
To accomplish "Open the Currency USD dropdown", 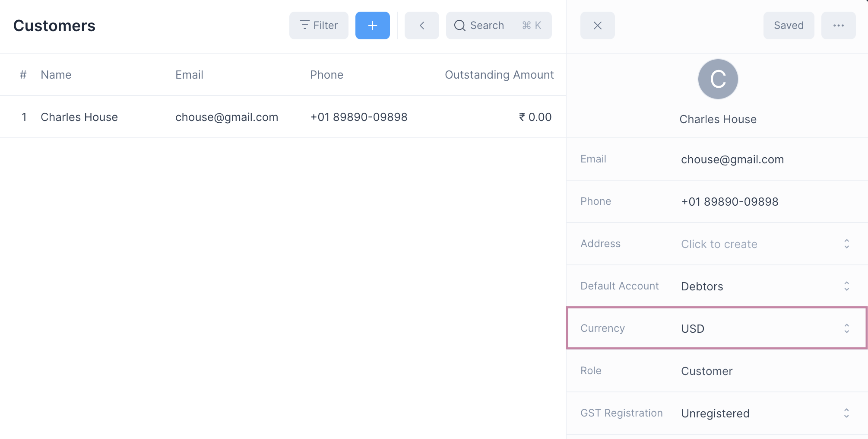I will tap(846, 328).
